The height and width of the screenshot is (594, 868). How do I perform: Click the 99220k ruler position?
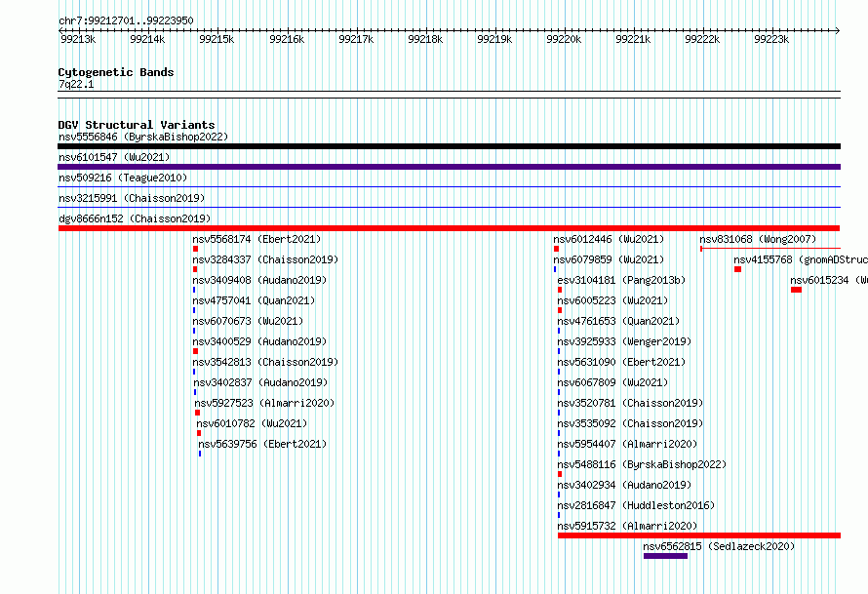click(x=564, y=39)
